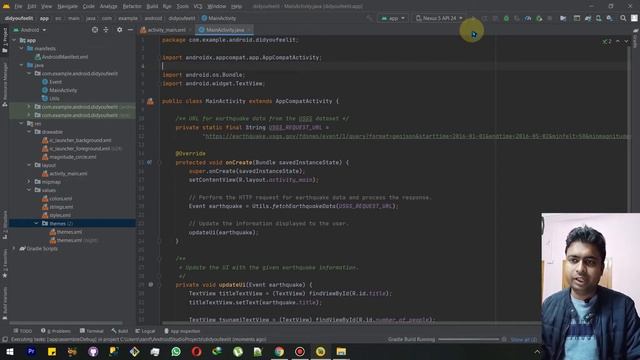This screenshot has height=360, width=640.
Task: Hide the Project panel with minus icon
Action: pos(130,30)
